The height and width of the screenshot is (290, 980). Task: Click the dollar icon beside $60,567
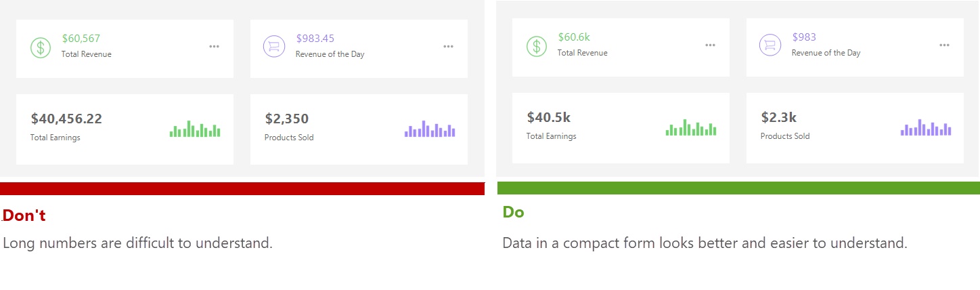pyautogui.click(x=41, y=47)
